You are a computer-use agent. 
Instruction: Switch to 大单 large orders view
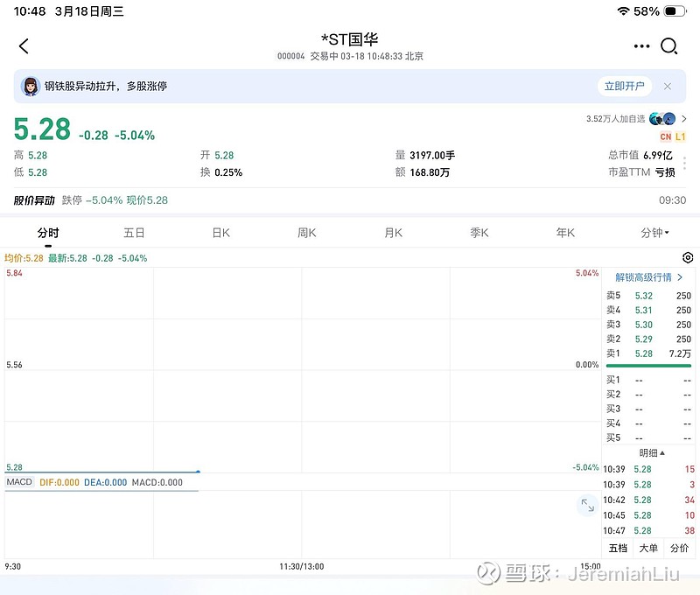[x=648, y=548]
